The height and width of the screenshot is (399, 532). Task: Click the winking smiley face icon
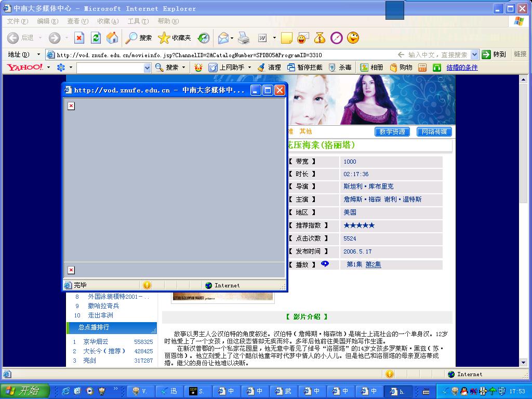pos(353,37)
